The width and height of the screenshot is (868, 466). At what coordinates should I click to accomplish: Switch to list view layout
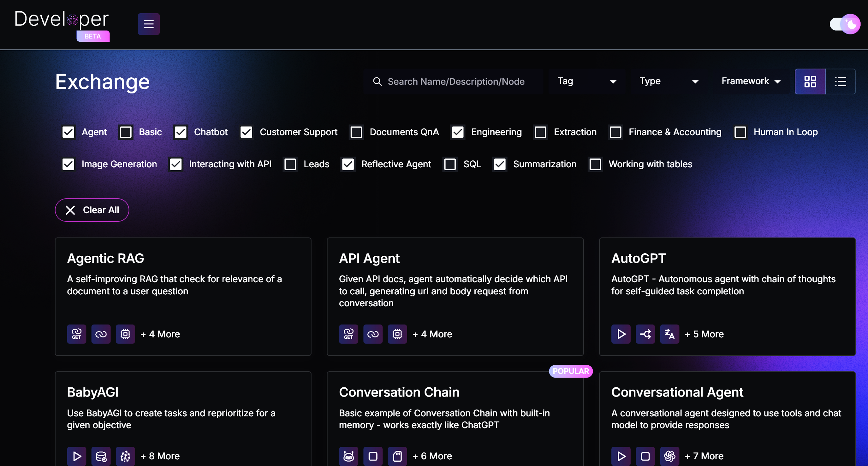(840, 81)
